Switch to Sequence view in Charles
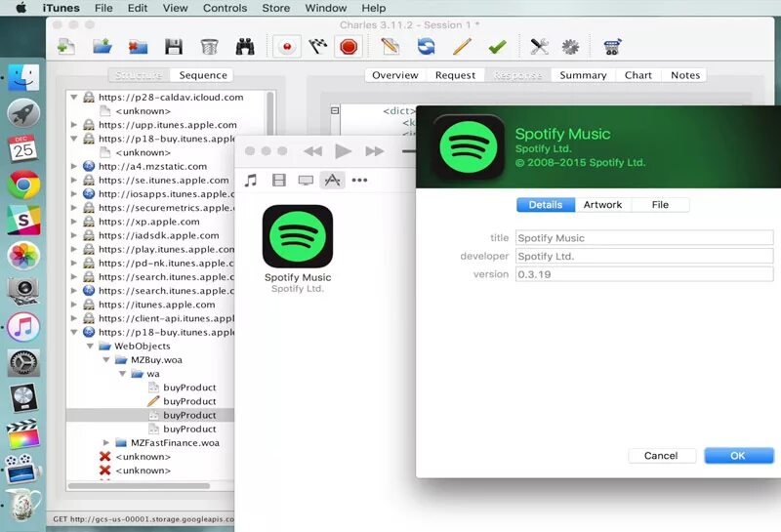The height and width of the screenshot is (532, 781). tap(203, 75)
